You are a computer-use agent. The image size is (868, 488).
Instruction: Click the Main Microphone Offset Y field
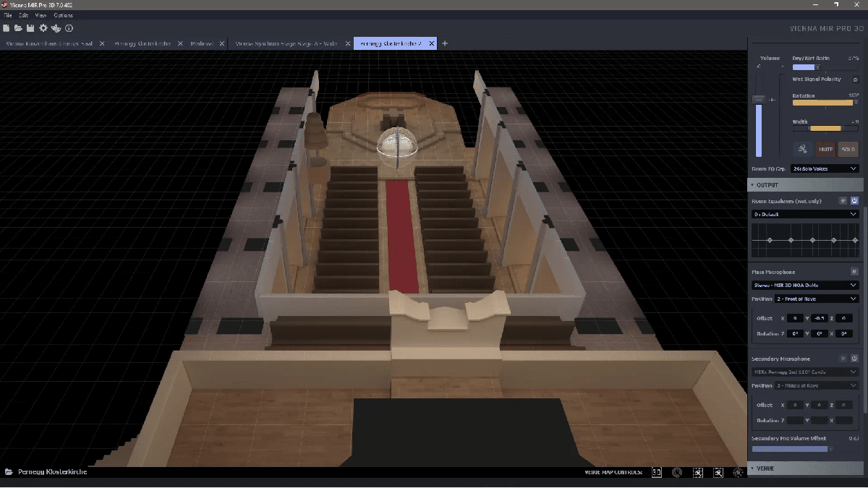click(819, 318)
